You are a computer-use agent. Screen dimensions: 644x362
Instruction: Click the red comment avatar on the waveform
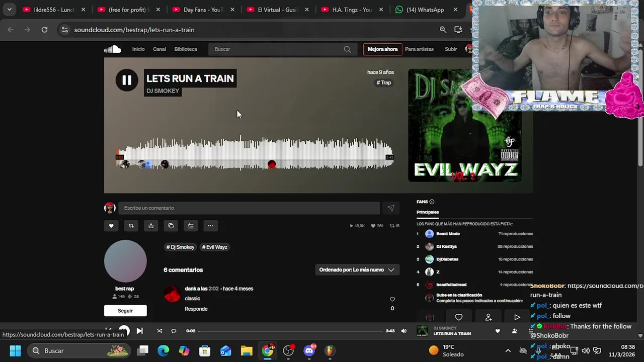pyautogui.click(x=272, y=164)
